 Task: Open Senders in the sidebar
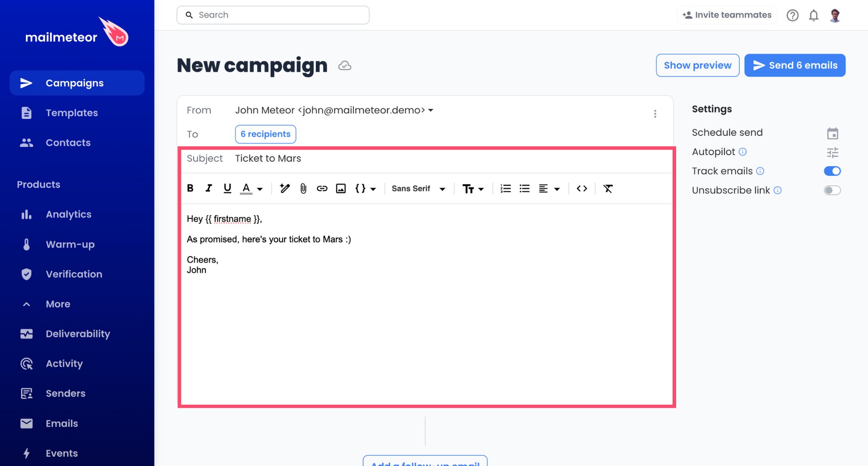(x=77, y=393)
